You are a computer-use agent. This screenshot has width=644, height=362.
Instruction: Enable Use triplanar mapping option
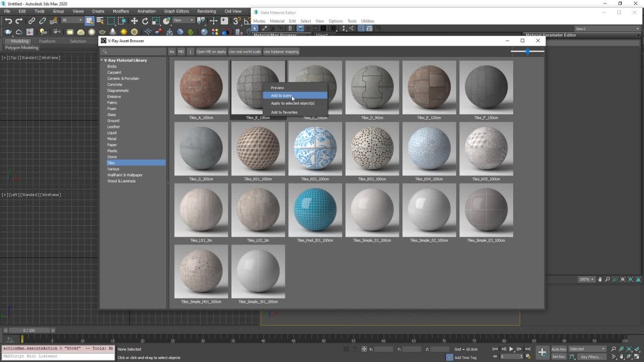point(281,51)
